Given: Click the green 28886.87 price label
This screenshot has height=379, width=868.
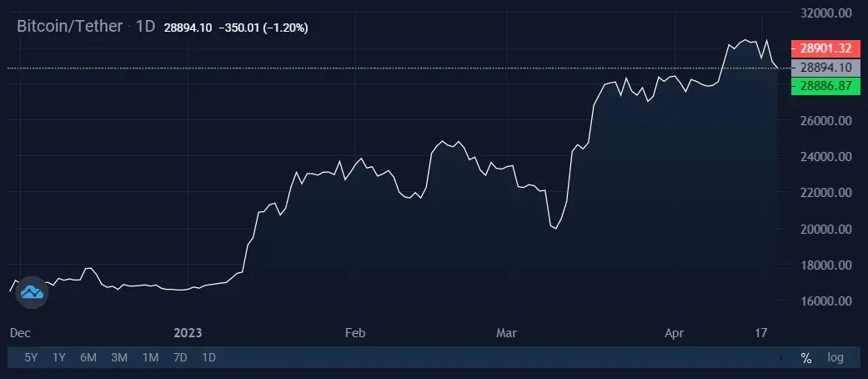Looking at the screenshot, I should 825,87.
